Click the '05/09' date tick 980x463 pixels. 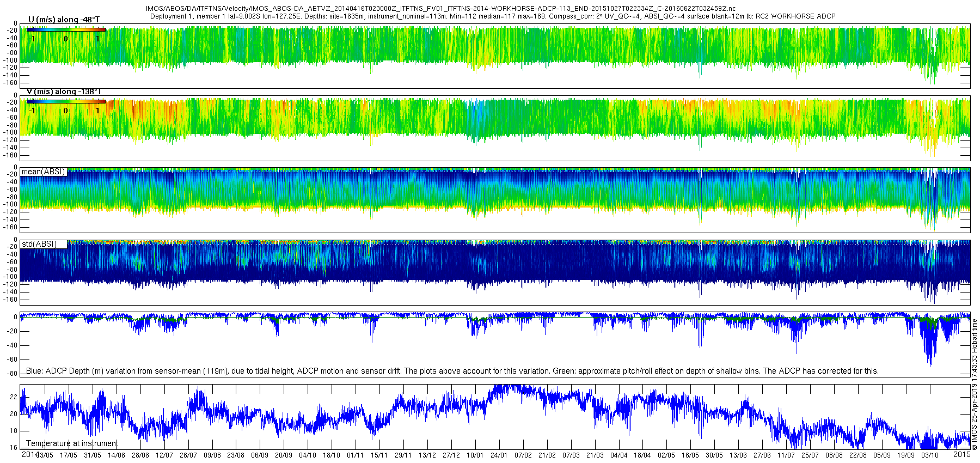pos(882,455)
